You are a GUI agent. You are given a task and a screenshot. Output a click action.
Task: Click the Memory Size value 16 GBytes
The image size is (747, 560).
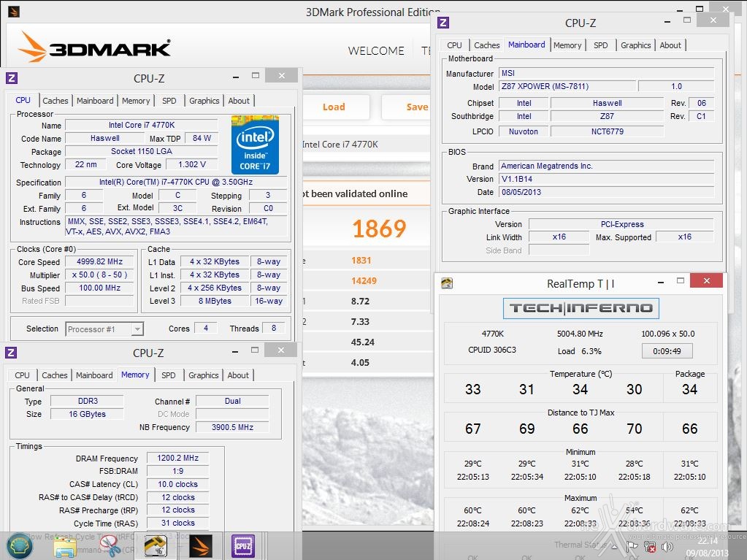[x=87, y=414]
